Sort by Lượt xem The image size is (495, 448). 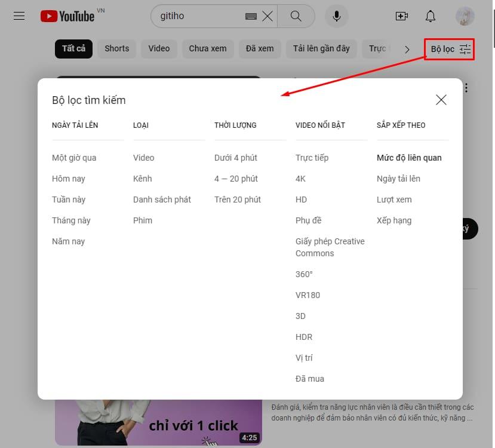pos(394,200)
